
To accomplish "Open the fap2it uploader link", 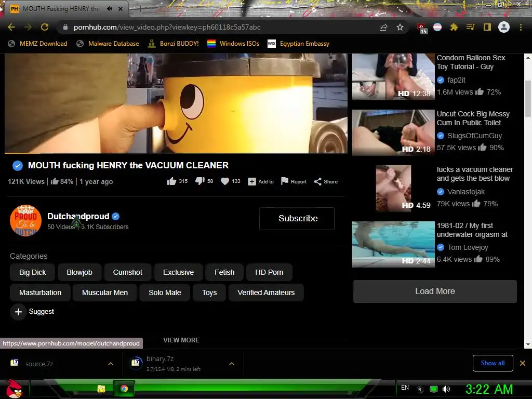I will pos(456,80).
